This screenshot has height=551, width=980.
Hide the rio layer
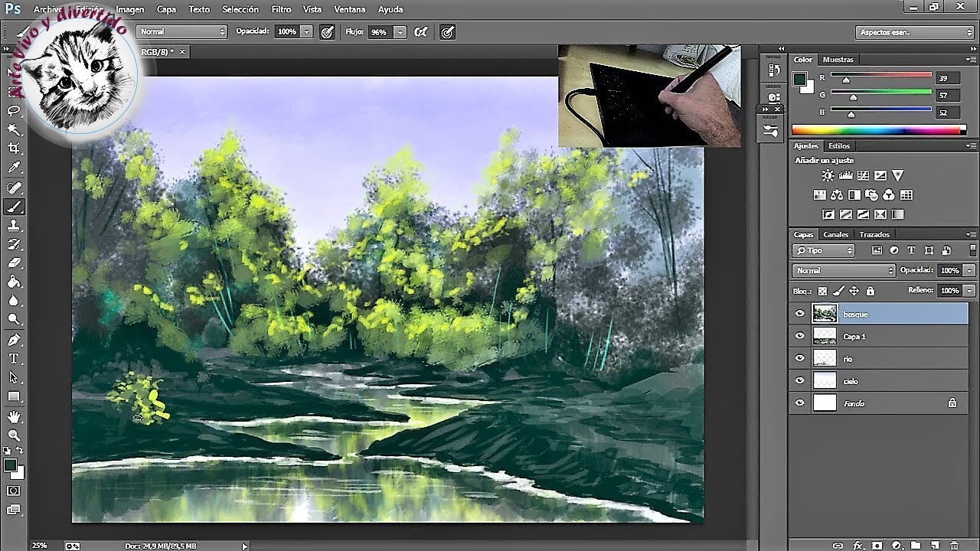pyautogui.click(x=800, y=358)
